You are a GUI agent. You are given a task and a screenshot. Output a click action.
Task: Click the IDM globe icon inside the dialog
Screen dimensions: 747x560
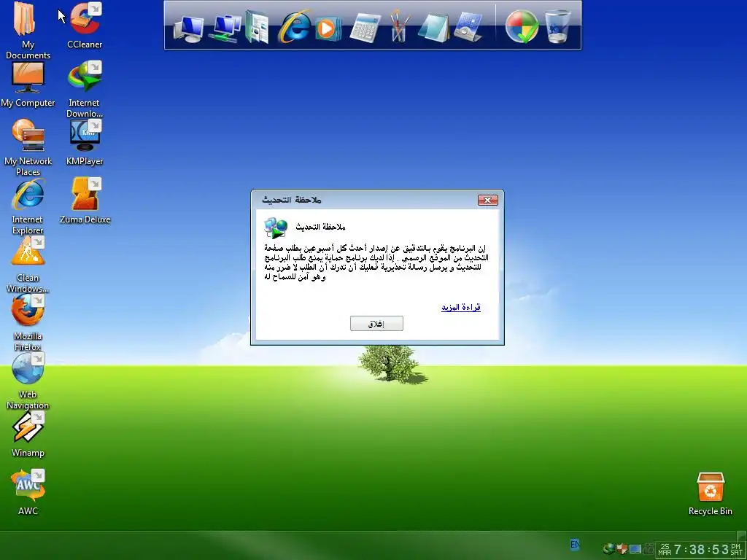coord(276,228)
